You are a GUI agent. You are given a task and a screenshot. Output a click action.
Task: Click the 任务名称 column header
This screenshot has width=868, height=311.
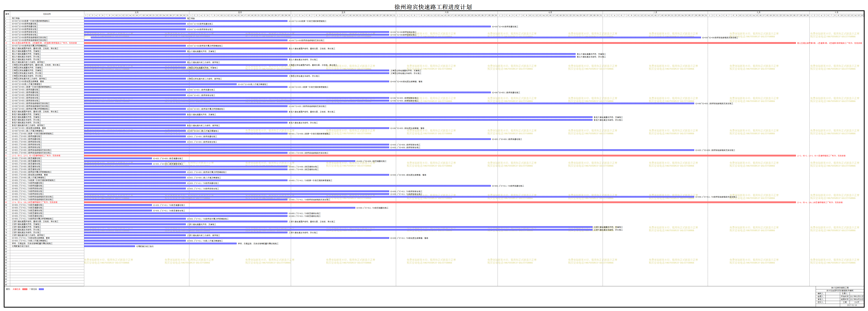tap(47, 14)
